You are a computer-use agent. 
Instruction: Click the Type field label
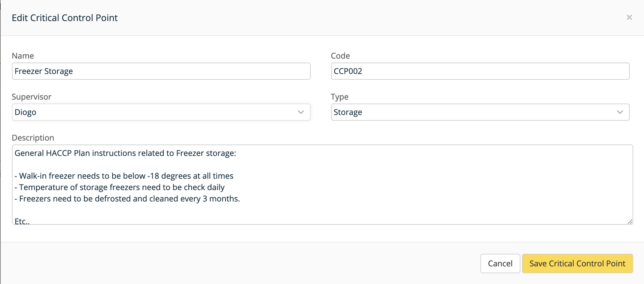[339, 97]
